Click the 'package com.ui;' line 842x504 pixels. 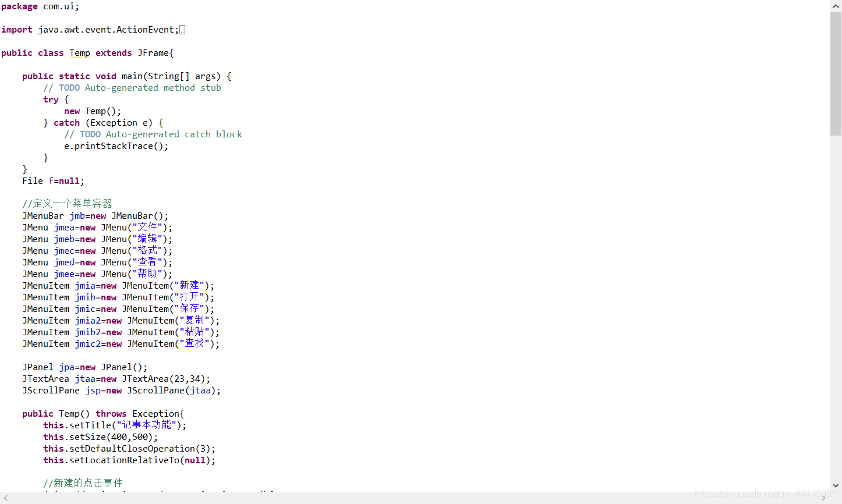(x=40, y=6)
